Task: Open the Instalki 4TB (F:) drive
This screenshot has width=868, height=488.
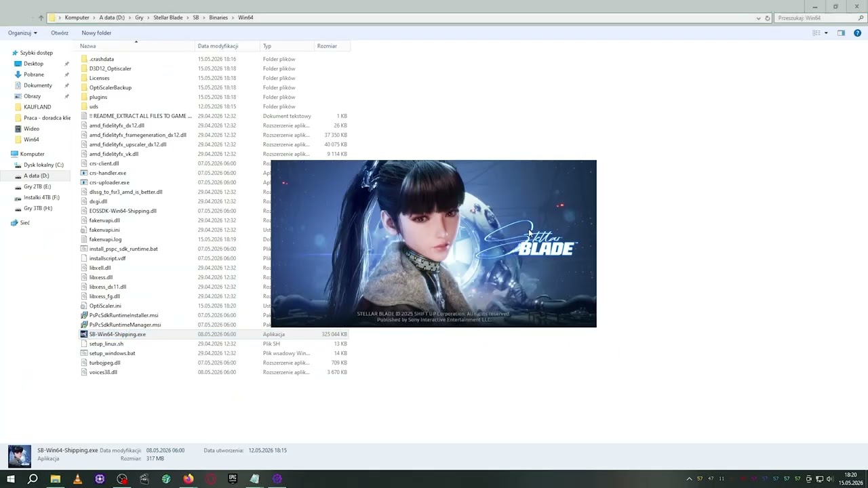Action: click(41, 197)
